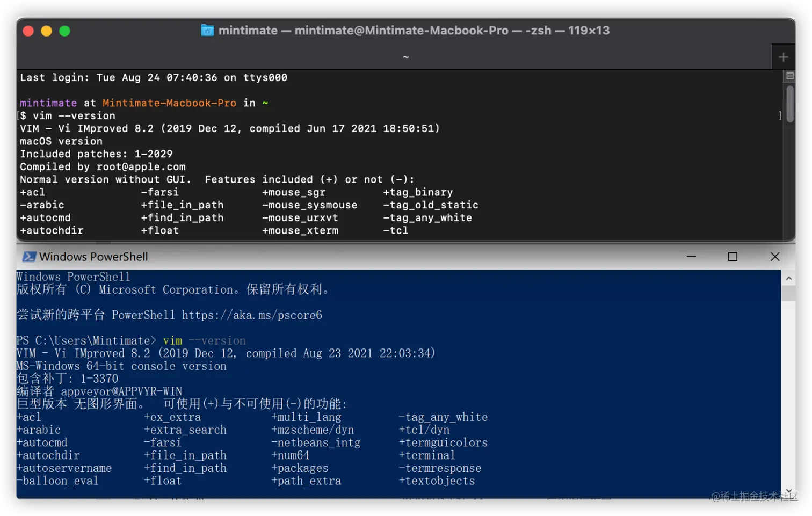
Task: Click '+path_extra' feature in PowerShell
Action: click(306, 481)
